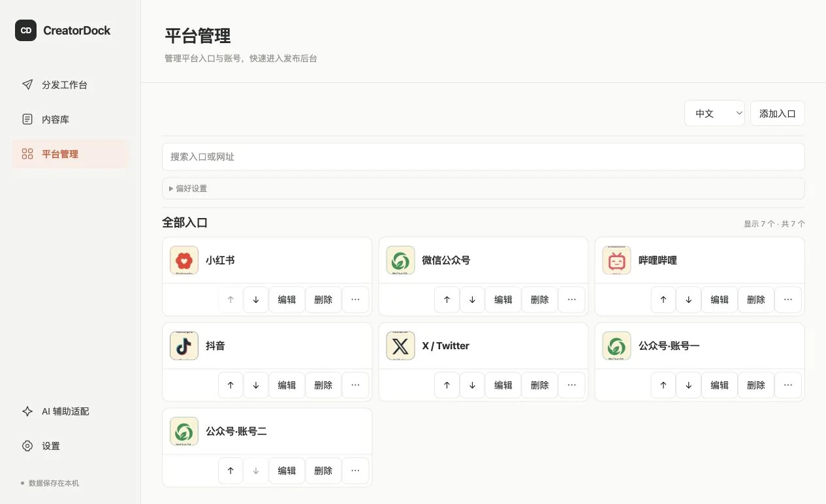Viewport: 826px width, 504px height.
Task: Click the 显示 7 个 · 共 7 个 count text
Action: coord(774,224)
